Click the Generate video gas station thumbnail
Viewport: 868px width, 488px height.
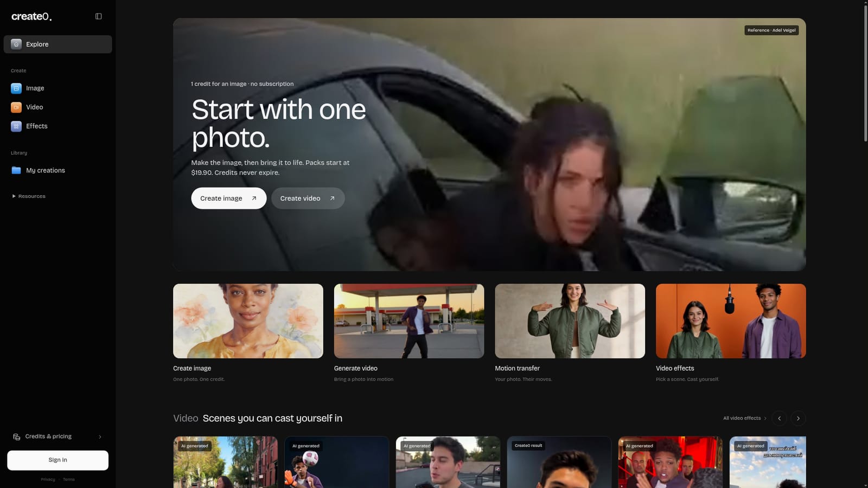point(409,321)
